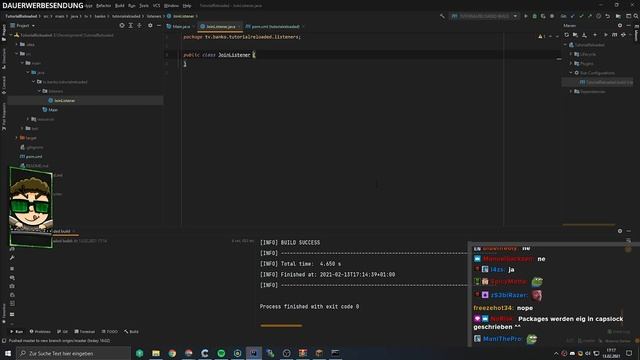Start debugging with the green bug icon
Image resolution: width=640 pixels, height=360 pixels.
tap(534, 16)
